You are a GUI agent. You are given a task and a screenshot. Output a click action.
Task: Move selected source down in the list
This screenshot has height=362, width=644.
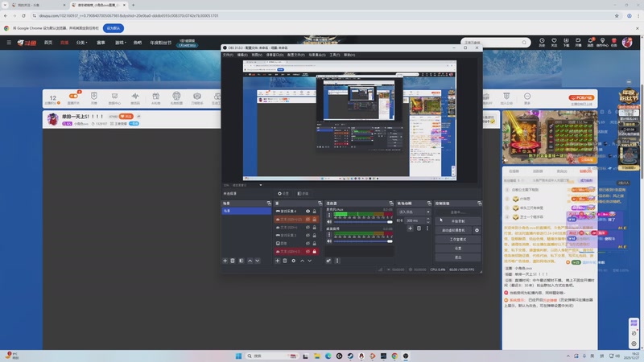tap(310, 261)
